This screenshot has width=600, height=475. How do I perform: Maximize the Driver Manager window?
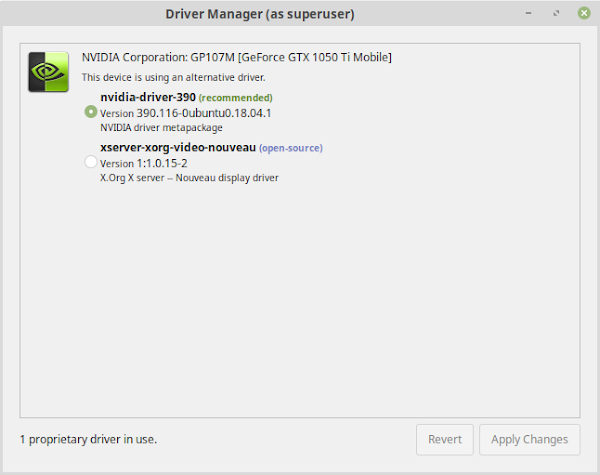pos(556,13)
